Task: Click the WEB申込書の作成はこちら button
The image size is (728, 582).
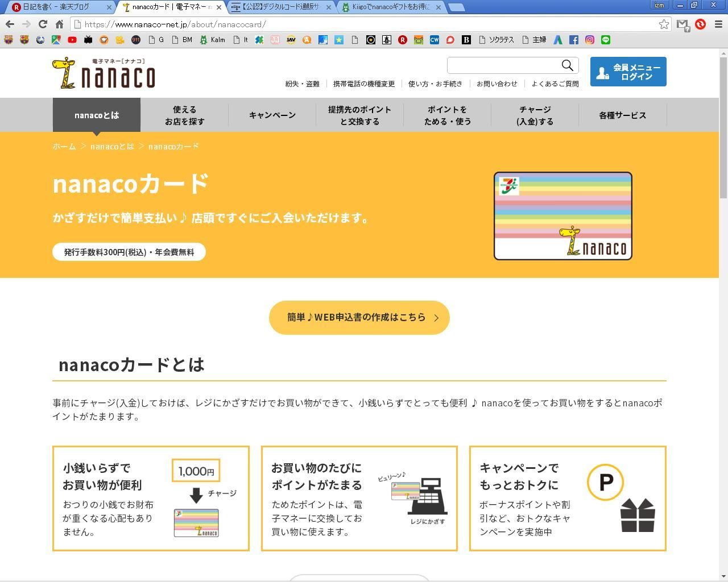Action: [x=359, y=317]
